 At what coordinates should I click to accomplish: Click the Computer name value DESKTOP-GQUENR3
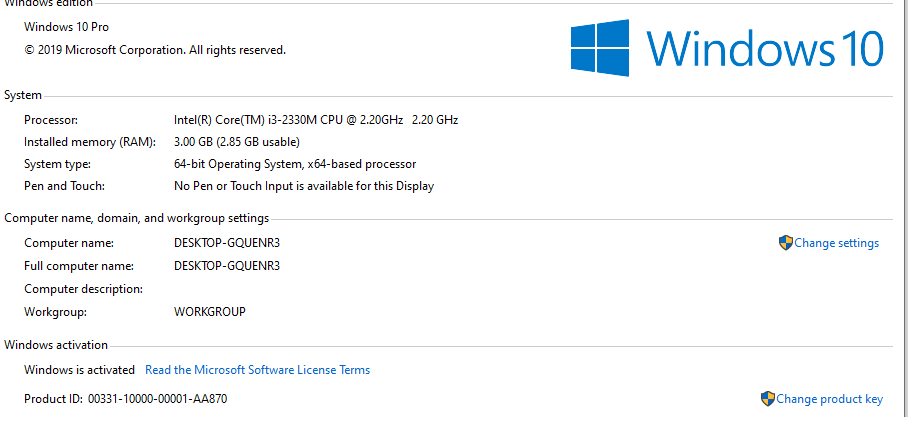(226, 243)
